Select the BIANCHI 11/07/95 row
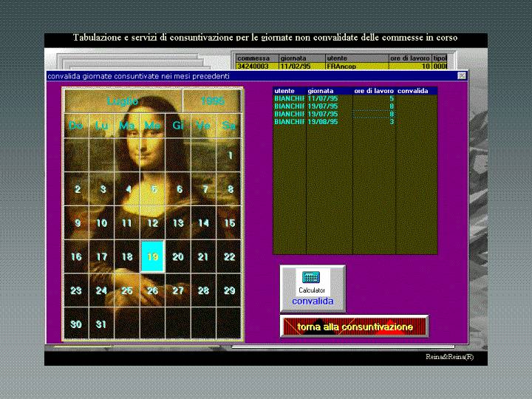Screen dimensions: 532x399 [x=334, y=98]
